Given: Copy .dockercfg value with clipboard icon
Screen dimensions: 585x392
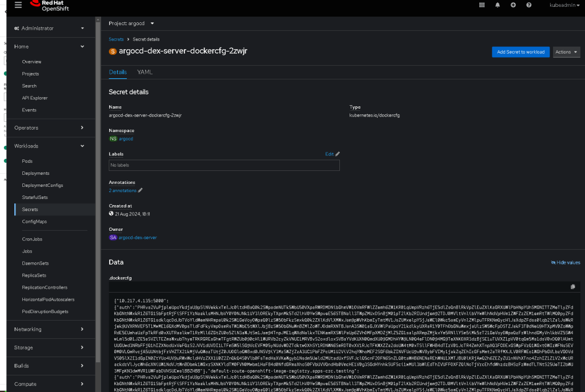Looking at the screenshot, I should tap(572, 287).
